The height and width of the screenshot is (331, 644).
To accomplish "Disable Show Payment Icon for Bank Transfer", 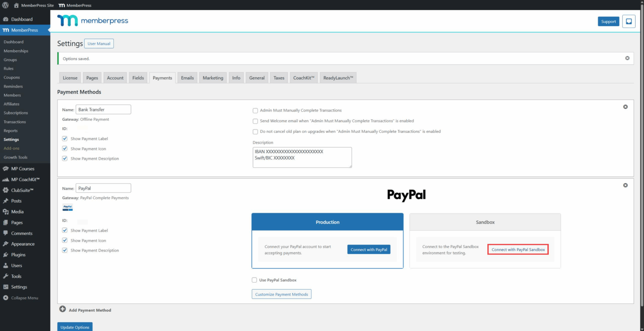I will pos(65,148).
